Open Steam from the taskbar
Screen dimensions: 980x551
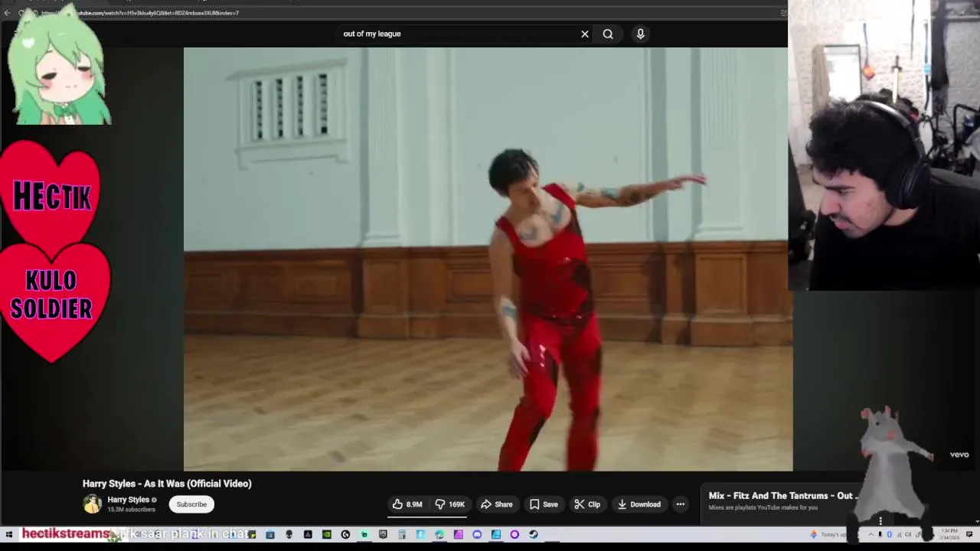click(533, 534)
